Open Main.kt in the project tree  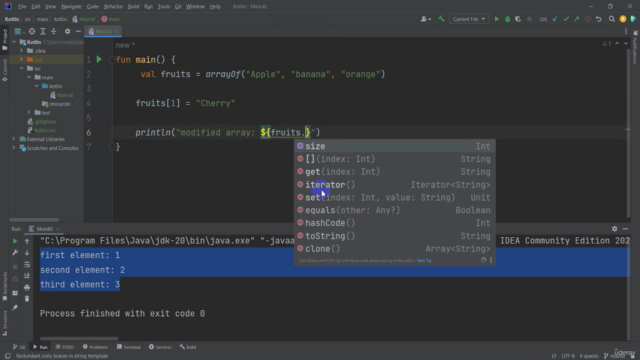click(62, 95)
